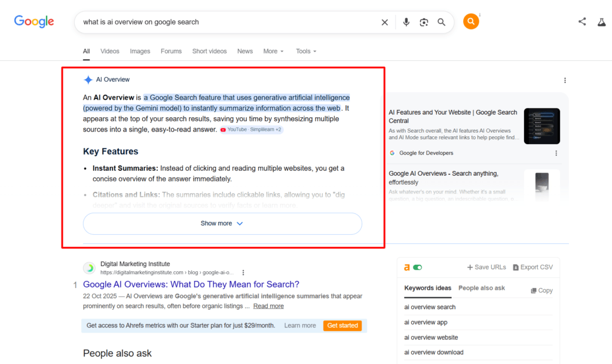
Task: Open 'AI Features and Your Website' source card
Action: pos(453,117)
